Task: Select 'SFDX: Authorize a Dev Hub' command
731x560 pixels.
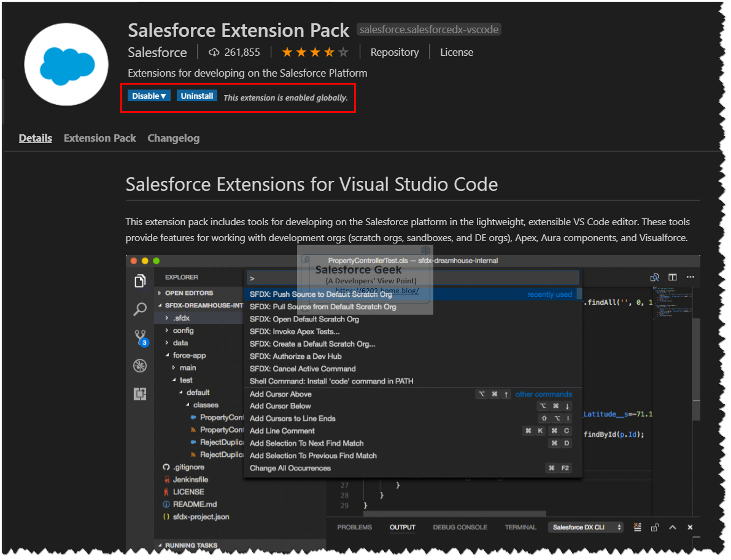Action: pyautogui.click(x=296, y=356)
